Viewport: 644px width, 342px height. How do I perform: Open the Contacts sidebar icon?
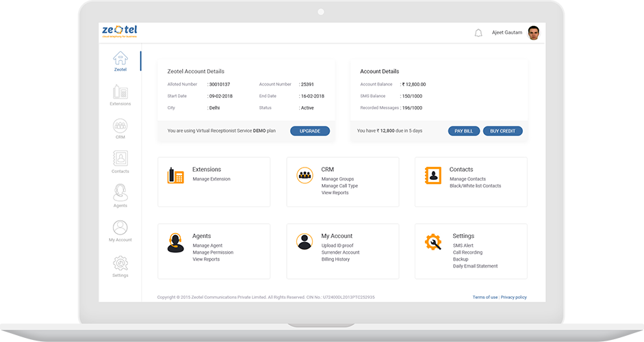coord(120,159)
